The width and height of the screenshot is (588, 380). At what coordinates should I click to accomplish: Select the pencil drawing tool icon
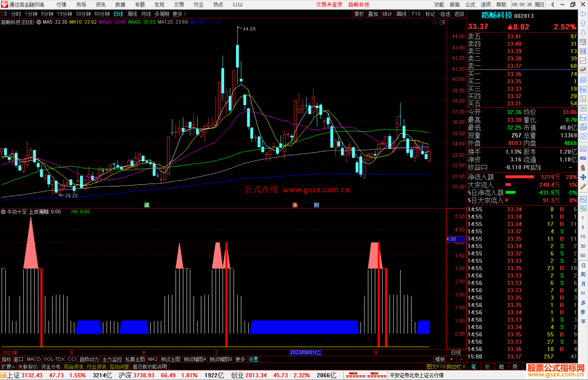click(x=583, y=187)
